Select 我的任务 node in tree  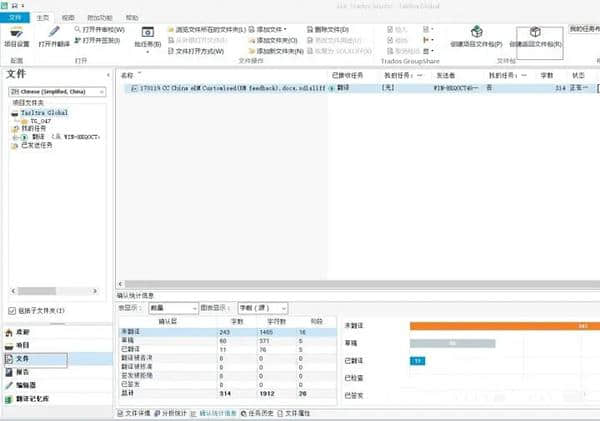point(34,129)
